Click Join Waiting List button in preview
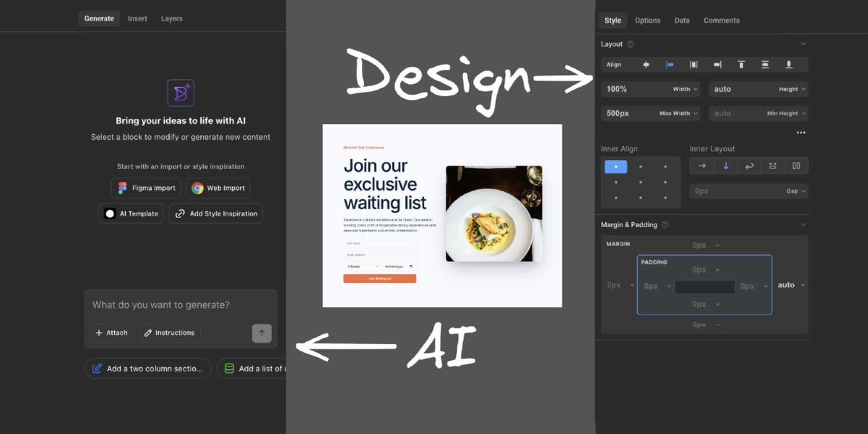This screenshot has height=434, width=868. point(380,279)
